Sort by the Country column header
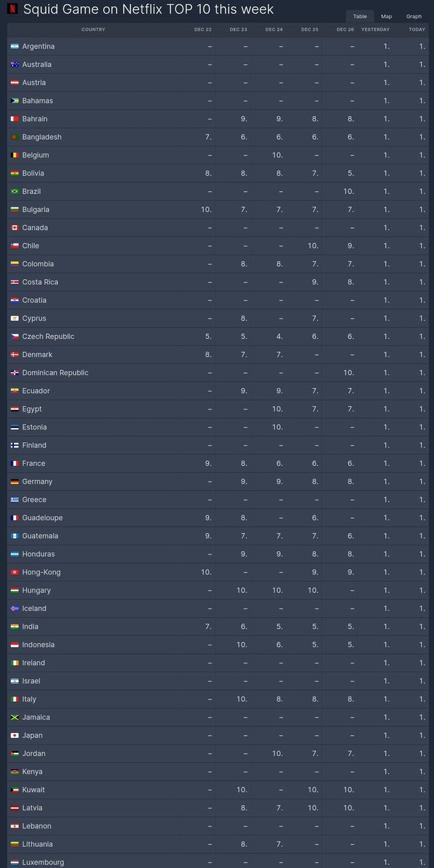Screen dimensions: 434x868 tap(93, 30)
